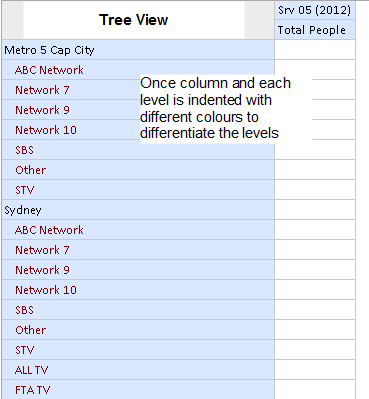Select the ALL TV row
Image resolution: width=369 pixels, height=399 pixels.
pyautogui.click(x=138, y=370)
